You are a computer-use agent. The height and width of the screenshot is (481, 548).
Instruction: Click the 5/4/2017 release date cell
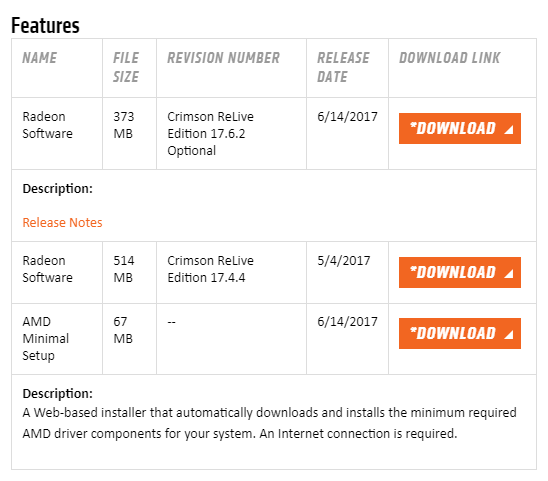pos(344,260)
